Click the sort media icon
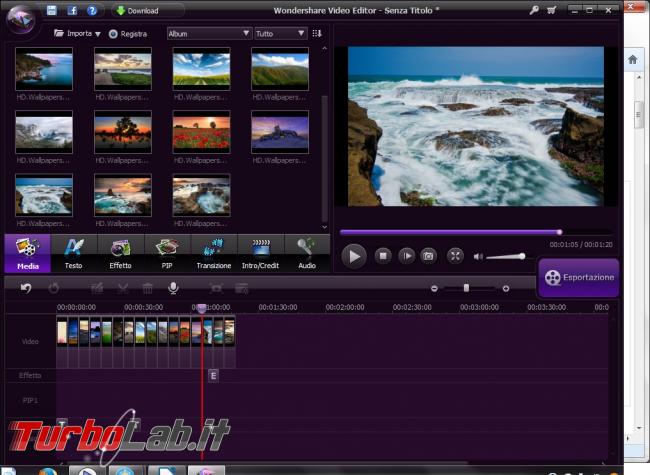 click(x=317, y=34)
